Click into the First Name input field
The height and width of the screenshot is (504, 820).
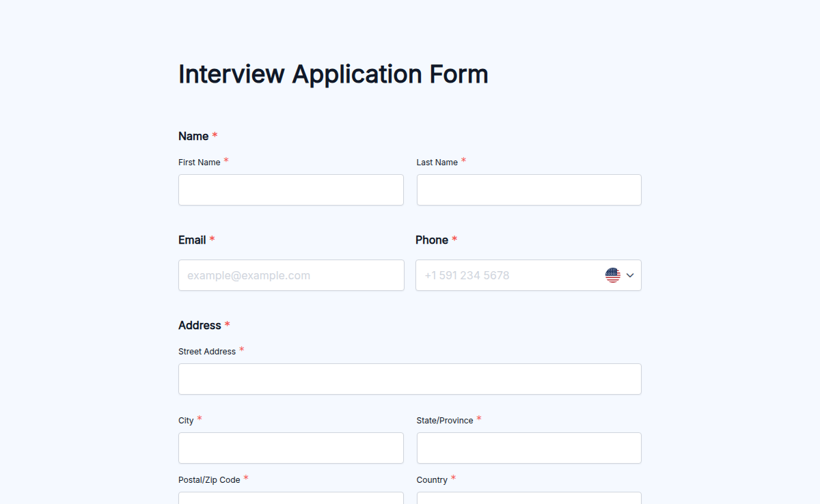tap(290, 190)
